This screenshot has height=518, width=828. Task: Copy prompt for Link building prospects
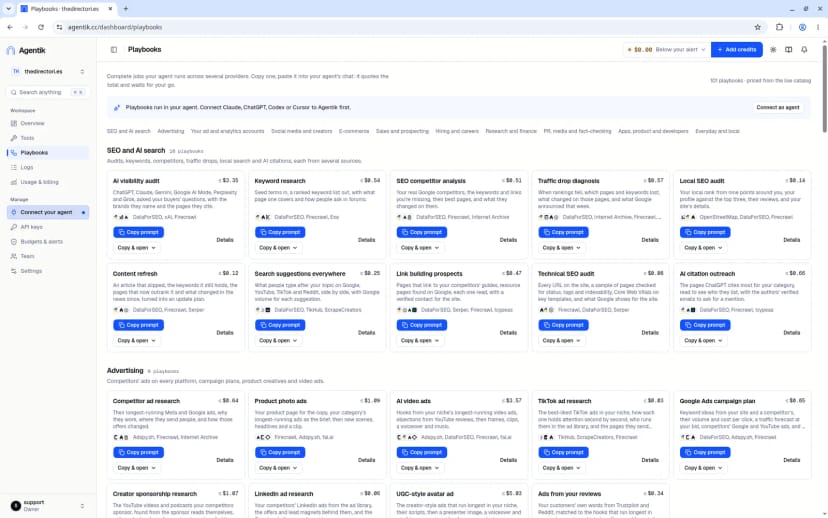[x=422, y=325]
